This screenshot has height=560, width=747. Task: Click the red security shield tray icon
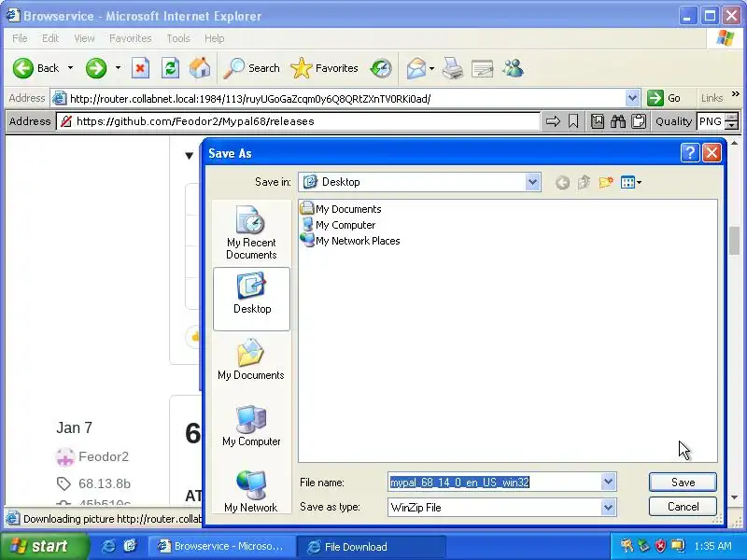(x=660, y=546)
